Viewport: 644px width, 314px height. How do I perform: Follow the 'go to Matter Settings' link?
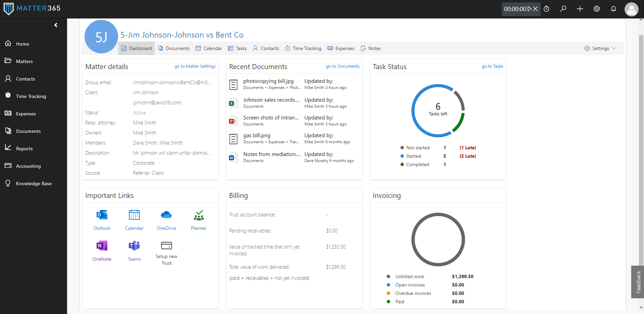click(x=195, y=66)
